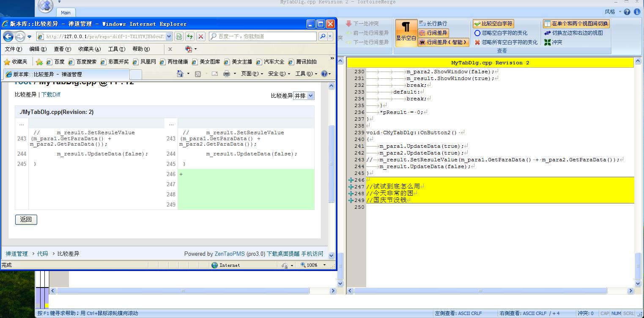Open the 并排 compare mode dropdown
This screenshot has width=644, height=318.
(304, 96)
